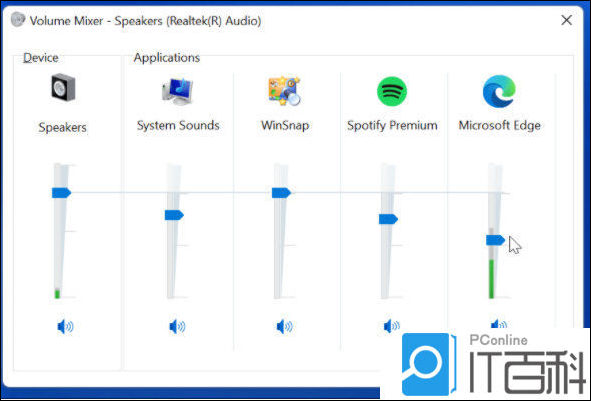The image size is (591, 401).
Task: Click the Speakers text label
Action: coord(62,127)
